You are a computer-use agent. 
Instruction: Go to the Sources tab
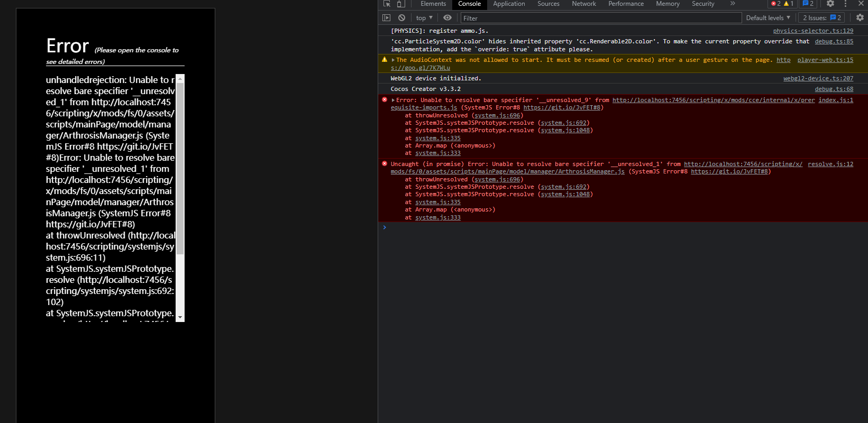[x=548, y=4]
